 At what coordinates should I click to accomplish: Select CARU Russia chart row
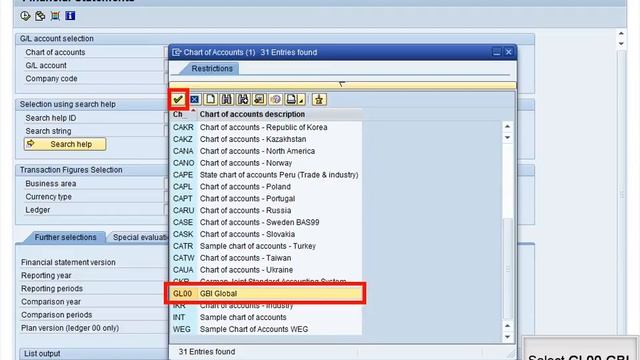[266, 210]
